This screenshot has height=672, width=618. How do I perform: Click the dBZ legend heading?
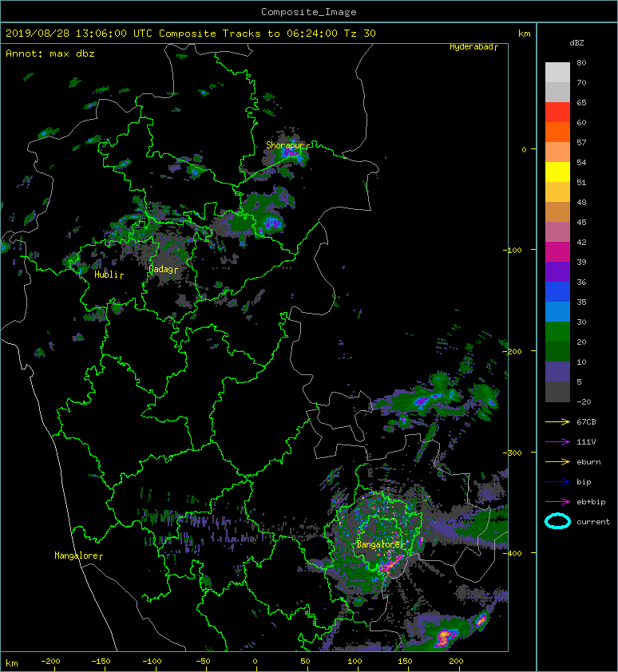click(x=576, y=43)
